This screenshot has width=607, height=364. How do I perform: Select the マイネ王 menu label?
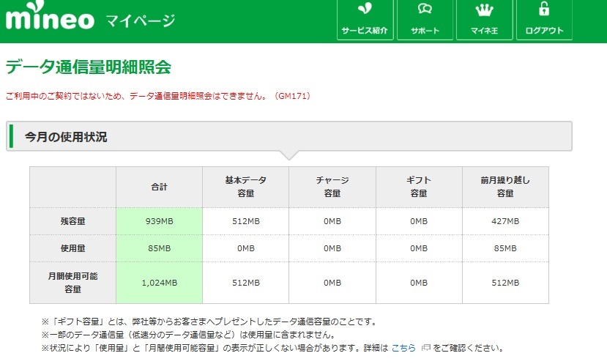pyautogui.click(x=484, y=31)
